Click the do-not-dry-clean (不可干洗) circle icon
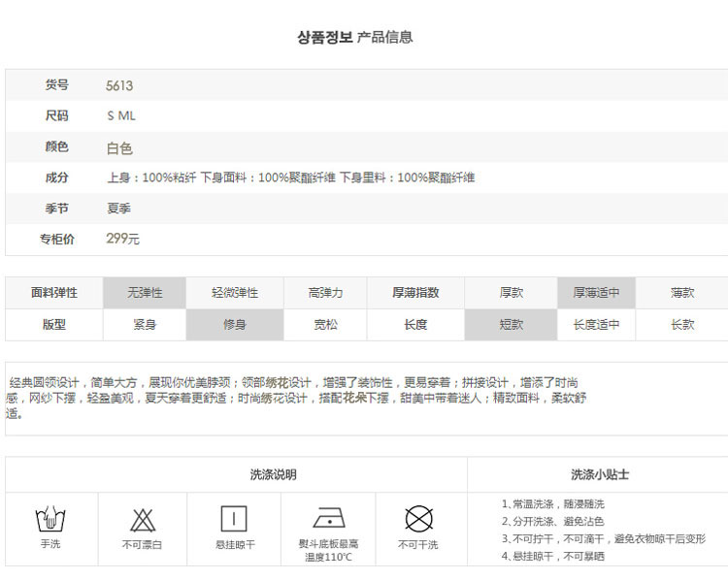Image resolution: width=728 pixels, height=580 pixels. 418,518
